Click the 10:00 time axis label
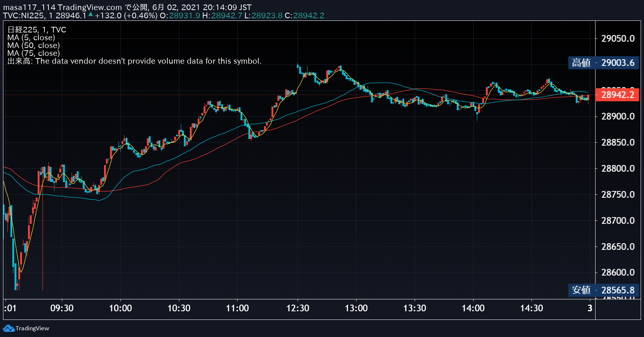The width and height of the screenshot is (644, 337). 120,308
